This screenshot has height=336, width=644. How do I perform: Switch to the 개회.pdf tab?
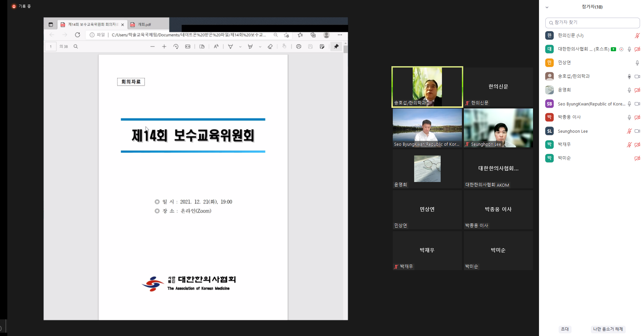coord(145,24)
